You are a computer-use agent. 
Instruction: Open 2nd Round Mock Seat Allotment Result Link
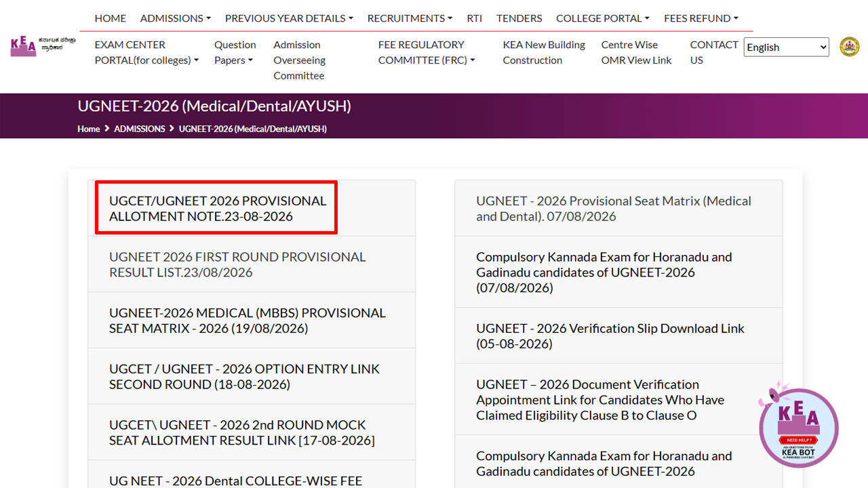(x=242, y=432)
